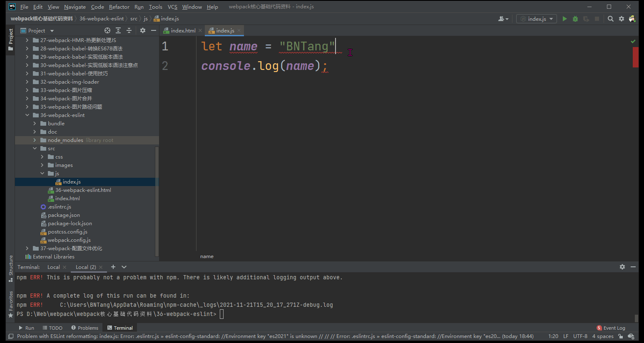644x343 pixels.
Task: Click src breadcrumb in navigation bar
Action: point(134,19)
